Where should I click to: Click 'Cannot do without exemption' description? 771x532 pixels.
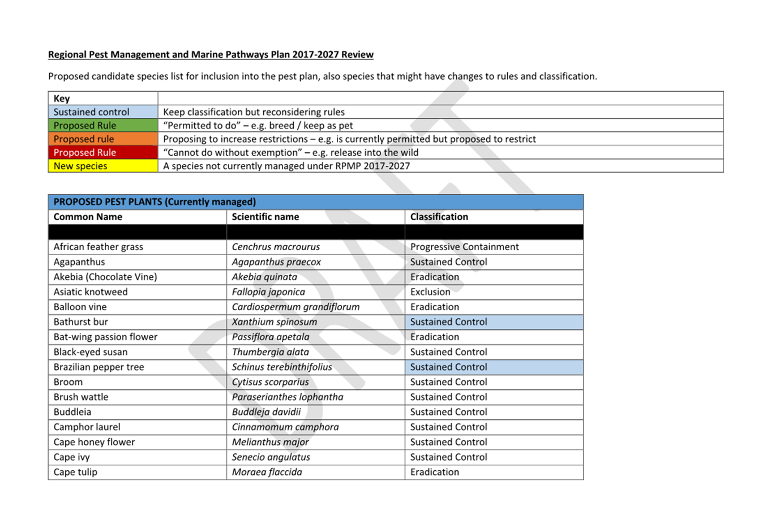[x=291, y=153]
